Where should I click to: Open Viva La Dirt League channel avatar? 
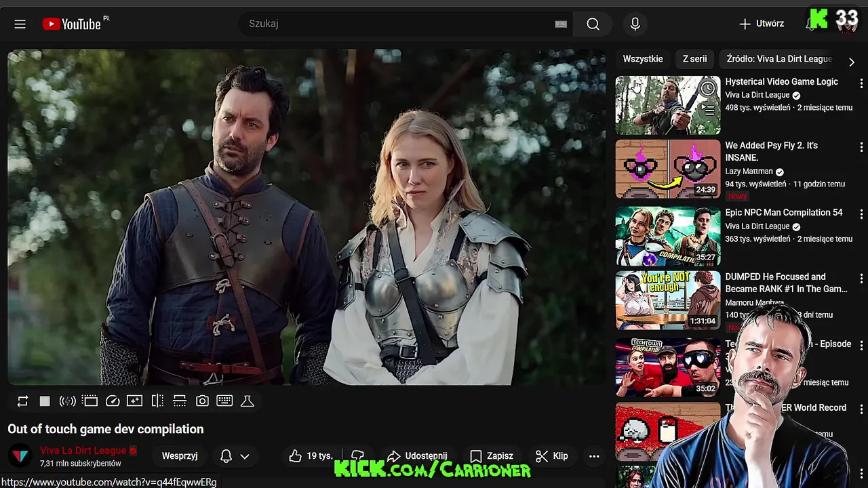coord(20,456)
